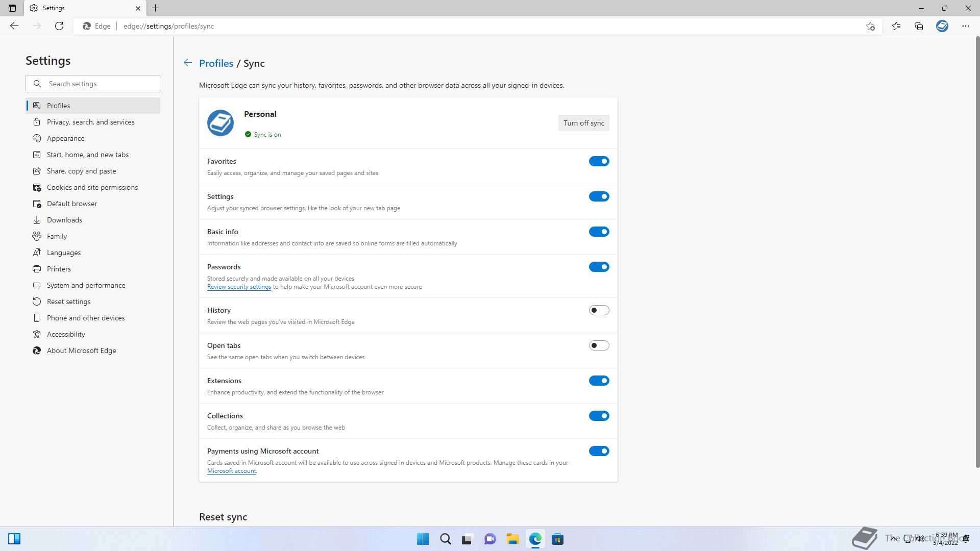The height and width of the screenshot is (551, 980).
Task: Turn off Basic info sync toggle
Action: (x=599, y=232)
